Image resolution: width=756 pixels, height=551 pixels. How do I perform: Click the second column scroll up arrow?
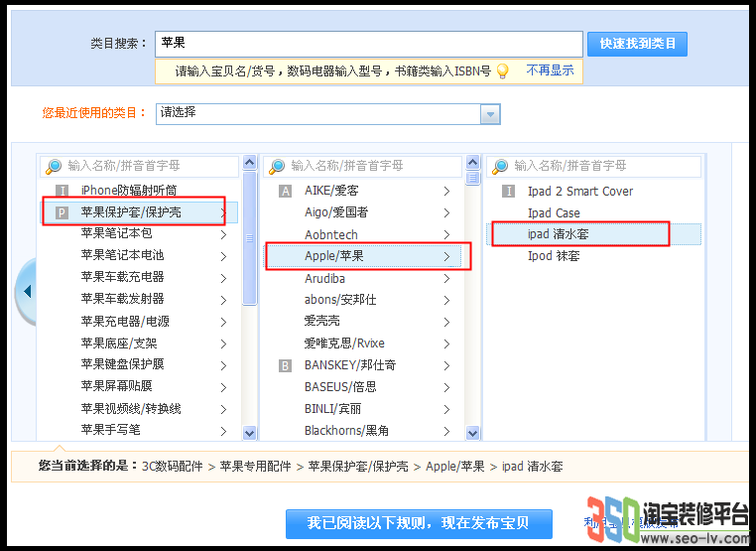coord(473,162)
